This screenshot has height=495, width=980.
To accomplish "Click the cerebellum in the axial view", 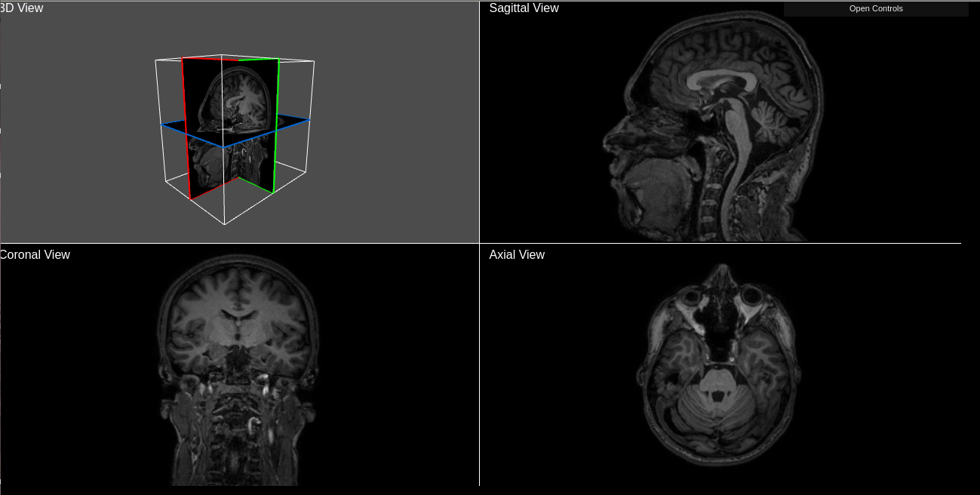I will [713, 415].
